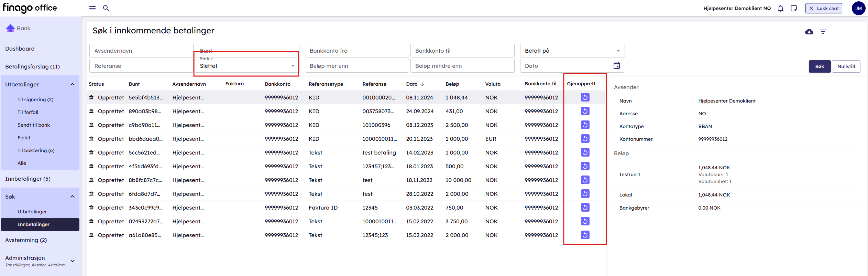
Task: Click the Nullstill button
Action: click(x=846, y=66)
